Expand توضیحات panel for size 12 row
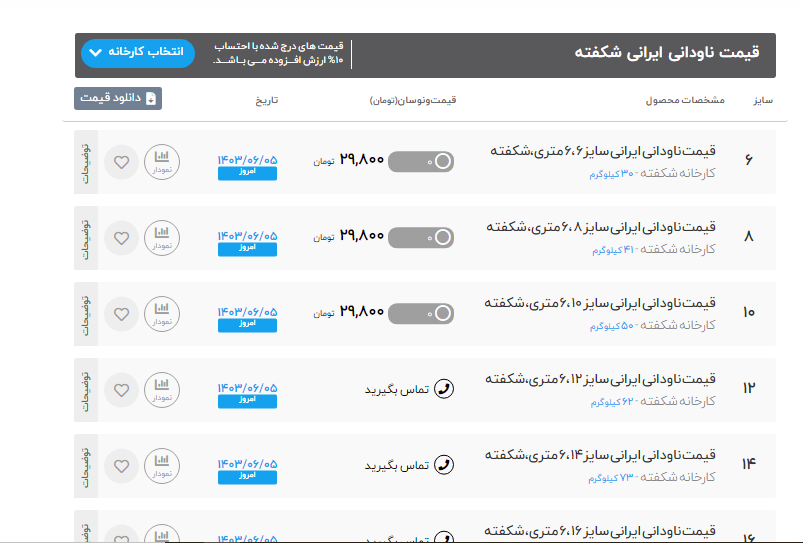803x543 pixels. click(x=85, y=390)
